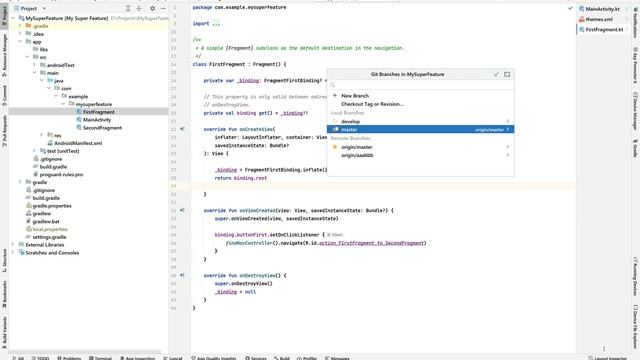Select Scratches and Consoles node
Viewport: 640px width, 360px height.
[52, 253]
